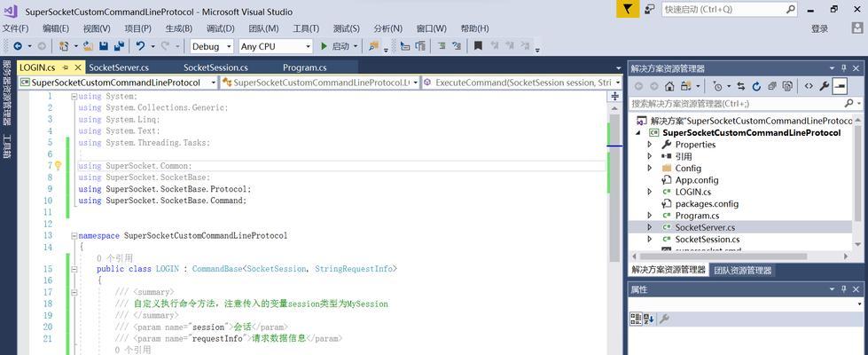The width and height of the screenshot is (868, 355).
Task: Click the View Code angle-brackets icon
Action: [x=809, y=86]
